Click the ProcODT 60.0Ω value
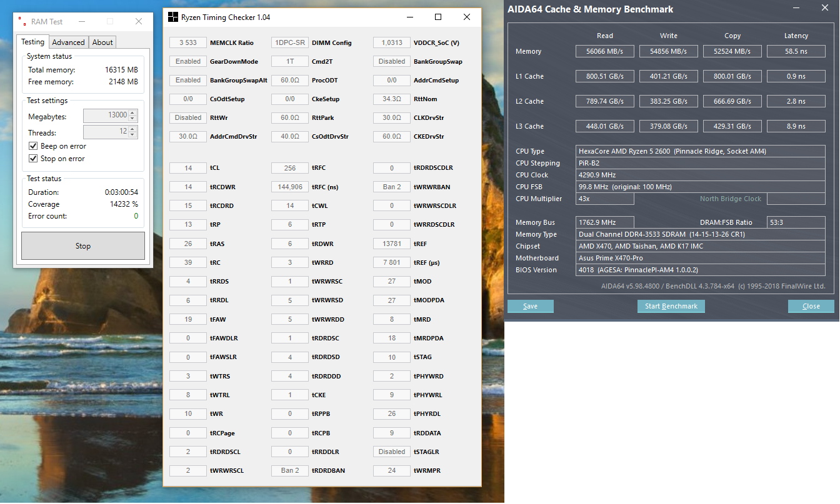 [290, 80]
